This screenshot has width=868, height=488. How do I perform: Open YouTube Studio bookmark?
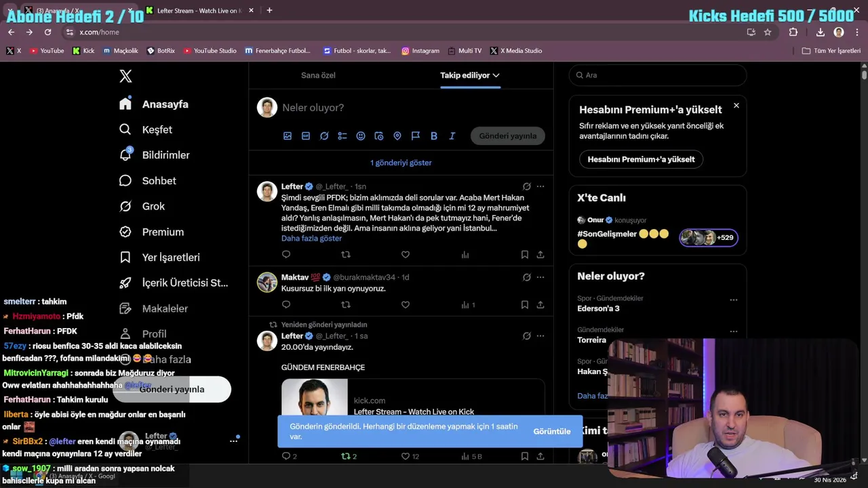point(210,51)
